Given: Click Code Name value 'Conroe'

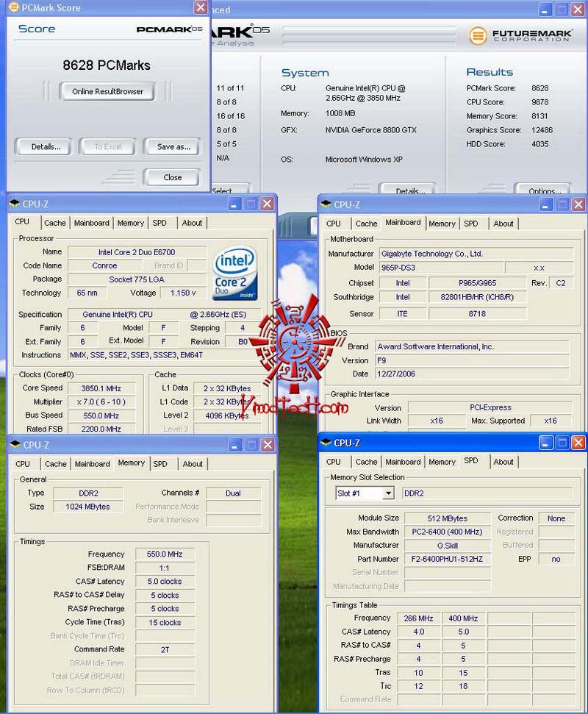Looking at the screenshot, I should pos(104,265).
